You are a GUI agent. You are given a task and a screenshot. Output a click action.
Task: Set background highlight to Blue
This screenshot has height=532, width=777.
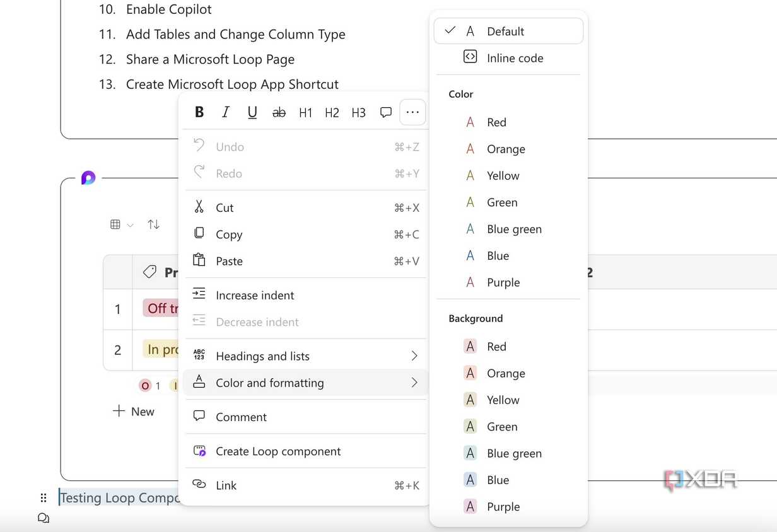pyautogui.click(x=508, y=480)
